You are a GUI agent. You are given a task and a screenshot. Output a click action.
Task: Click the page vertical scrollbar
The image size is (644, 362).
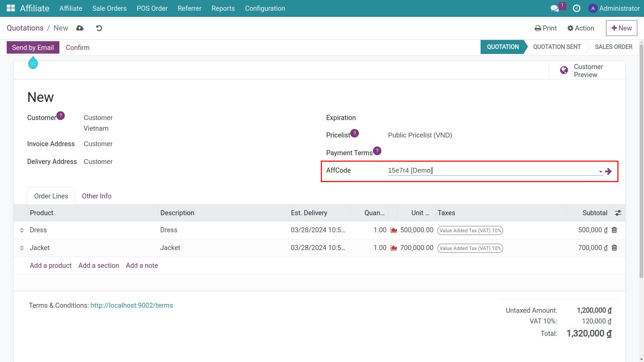click(x=641, y=161)
